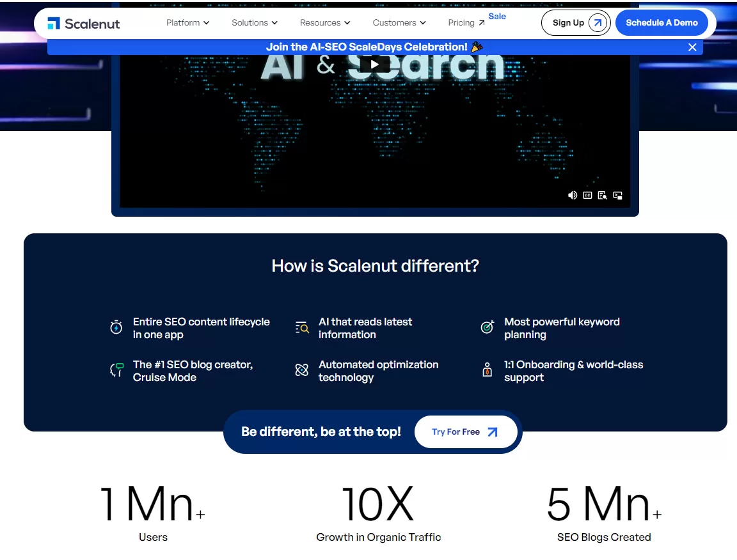737x560 pixels.
Task: Click the search list icon beside AI reads
Action: click(302, 327)
